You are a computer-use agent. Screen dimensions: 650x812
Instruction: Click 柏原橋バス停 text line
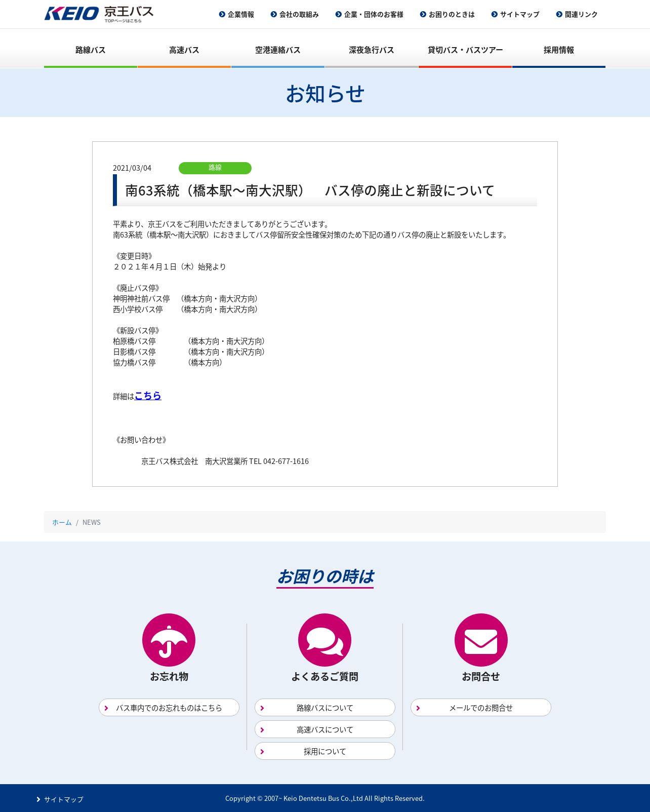[x=189, y=341]
